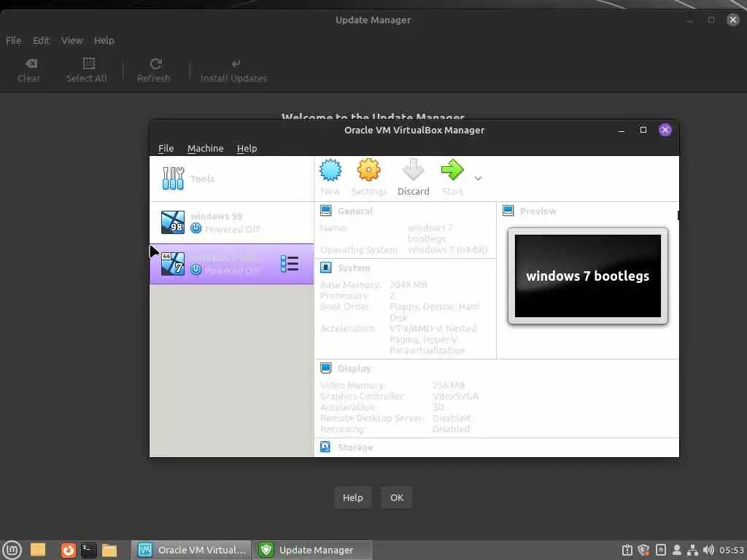Click the Display section header icon
This screenshot has height=560, width=747.
pos(326,368)
